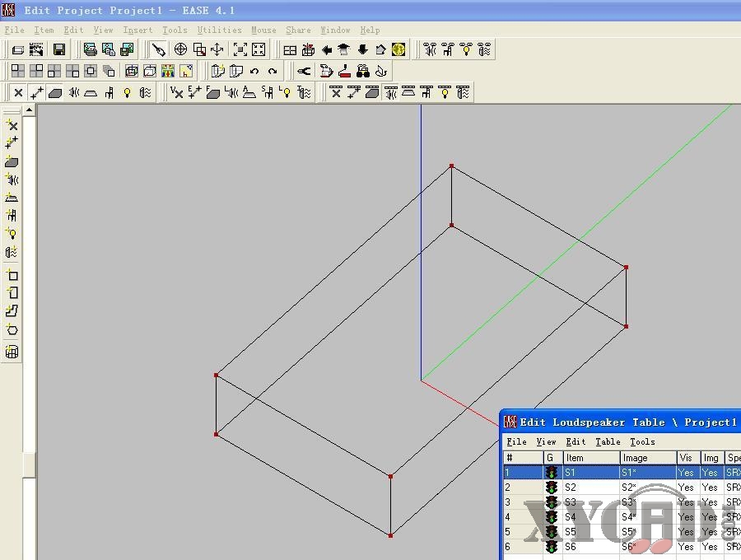Select the listener chair tool in third toolbar
The image size is (741, 560).
[110, 92]
